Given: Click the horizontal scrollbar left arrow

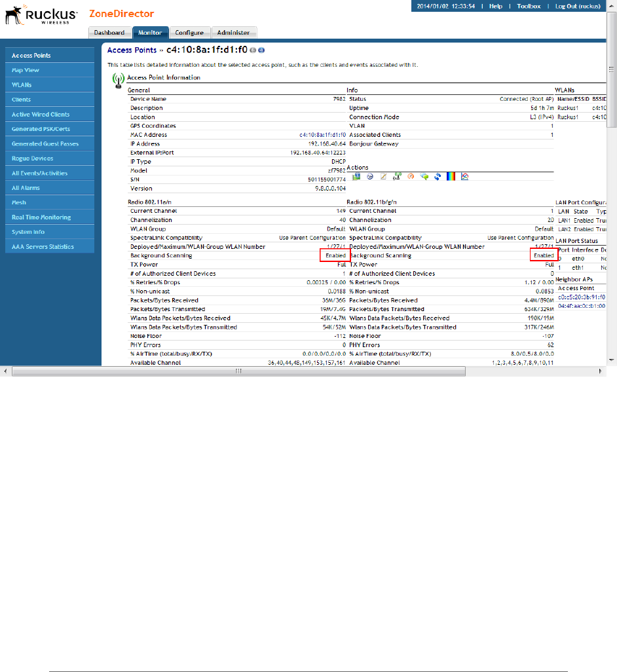Looking at the screenshot, I should tap(5, 371).
